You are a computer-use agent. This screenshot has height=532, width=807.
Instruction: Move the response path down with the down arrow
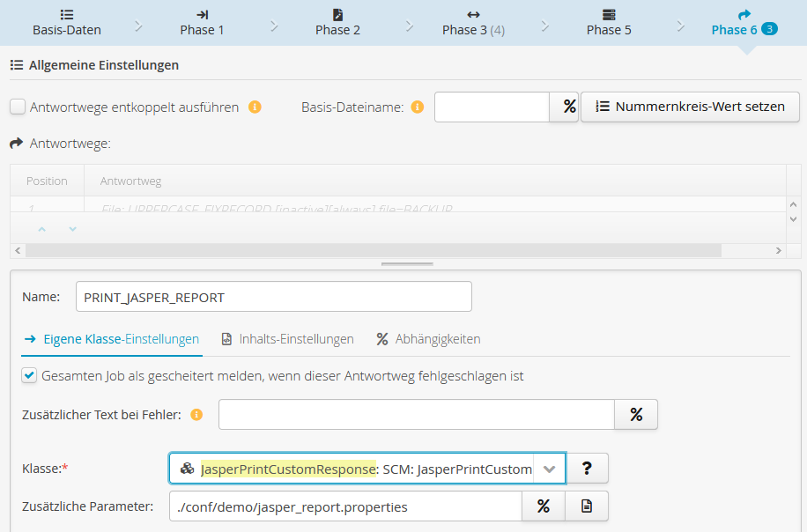point(72,229)
